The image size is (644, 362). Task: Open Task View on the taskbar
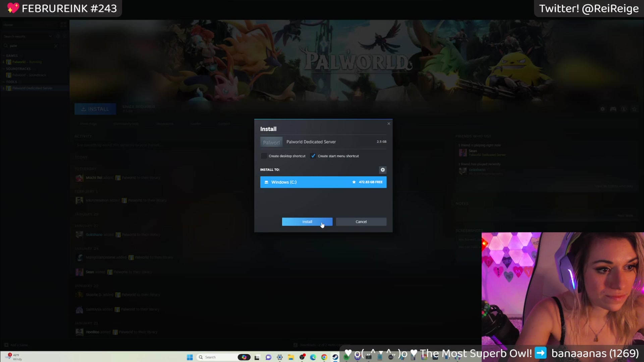(x=257, y=357)
